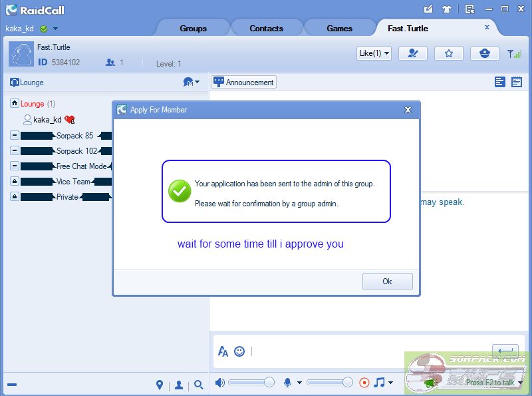The height and width of the screenshot is (396, 532).
Task: Toggle the microphone icon
Action: [287, 383]
